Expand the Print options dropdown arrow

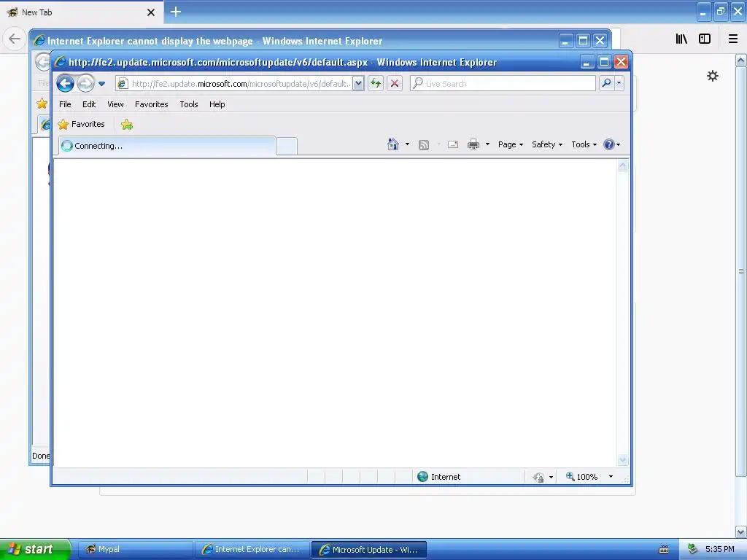click(487, 144)
